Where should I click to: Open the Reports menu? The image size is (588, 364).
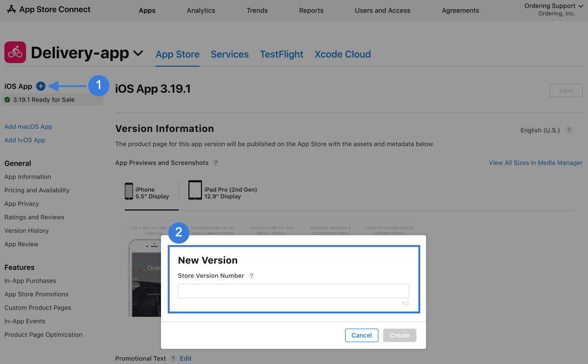pos(311,11)
